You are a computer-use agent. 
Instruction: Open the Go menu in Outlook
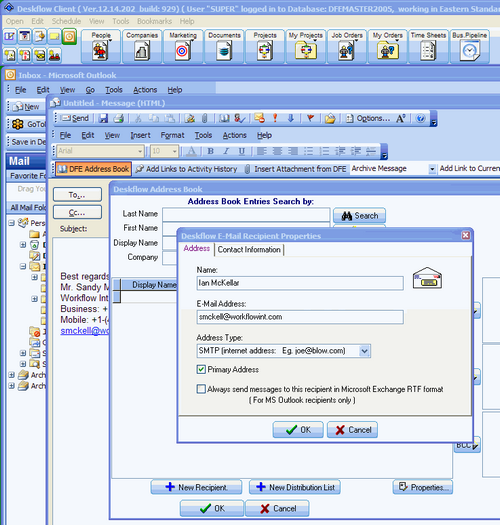pos(90,90)
